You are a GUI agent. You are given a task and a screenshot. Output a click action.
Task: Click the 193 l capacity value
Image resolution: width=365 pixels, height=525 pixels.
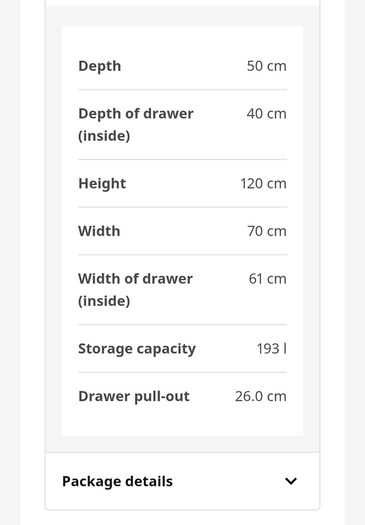click(x=272, y=349)
